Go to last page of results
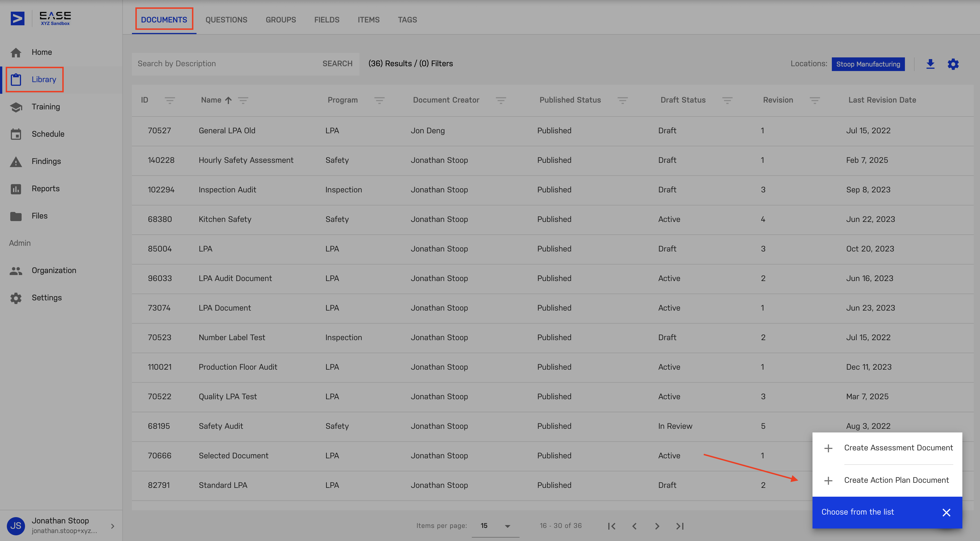Viewport: 980px width, 541px height. (x=680, y=526)
